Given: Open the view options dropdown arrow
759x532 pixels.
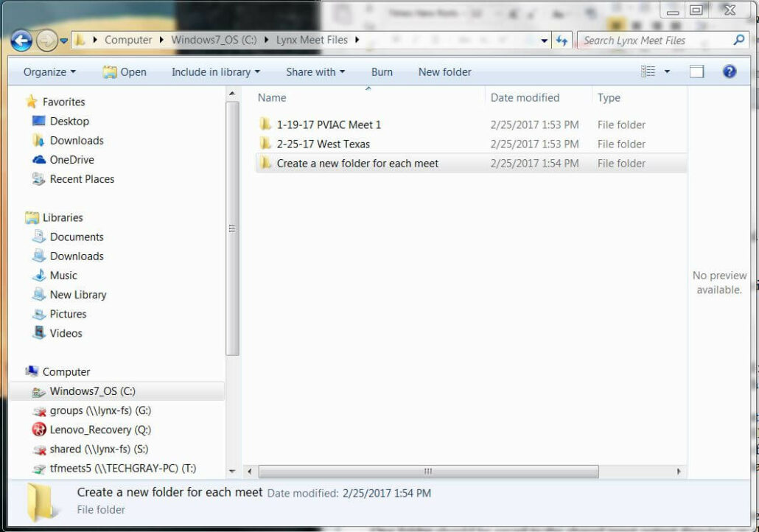Looking at the screenshot, I should [668, 71].
